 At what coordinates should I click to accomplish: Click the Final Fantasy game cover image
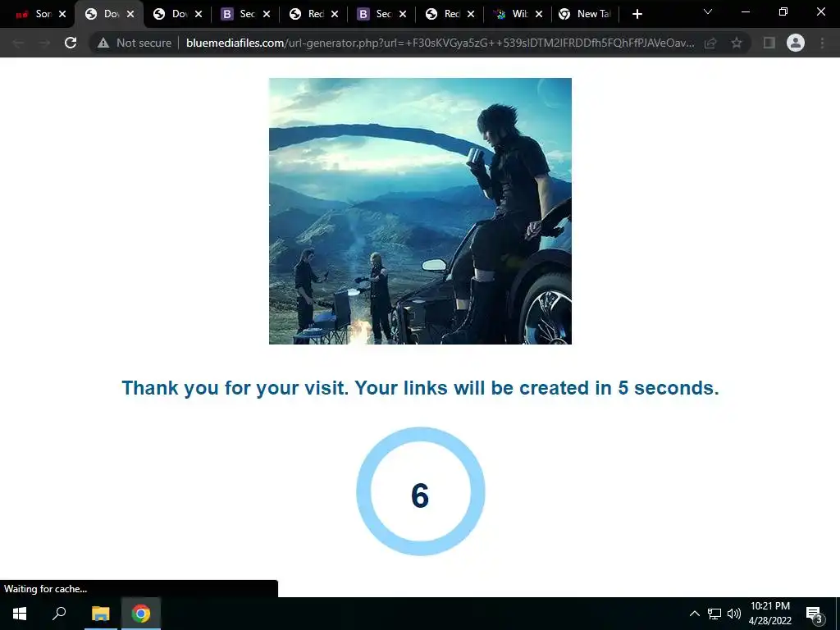420,211
